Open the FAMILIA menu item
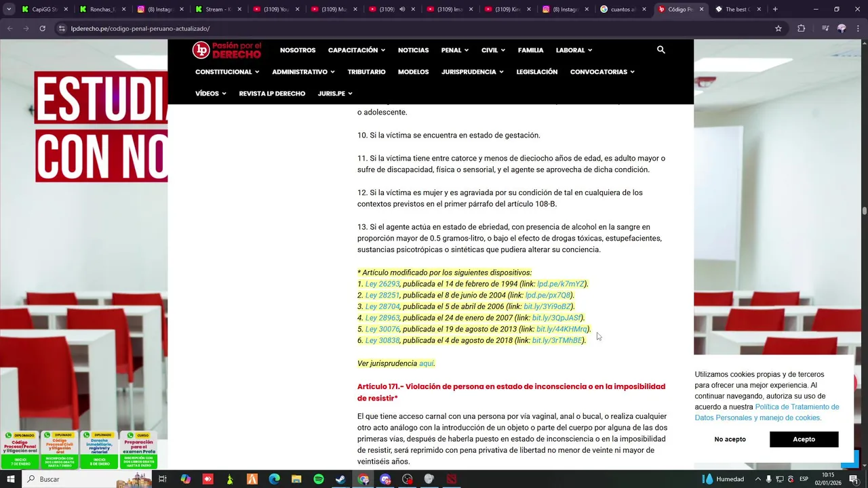The image size is (868, 488). click(530, 50)
